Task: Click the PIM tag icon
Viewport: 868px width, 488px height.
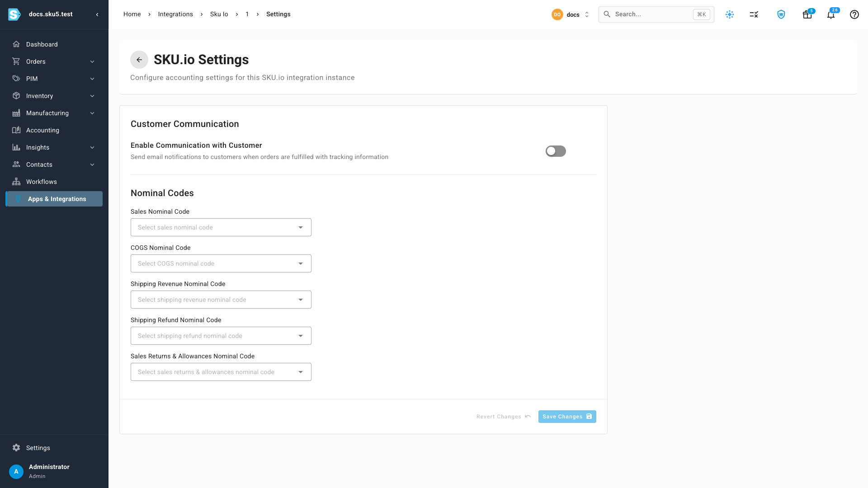Action: (16, 79)
